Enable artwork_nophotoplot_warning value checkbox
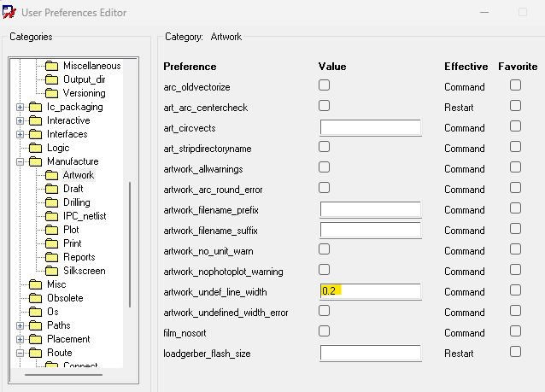The image size is (545, 392). (x=324, y=270)
